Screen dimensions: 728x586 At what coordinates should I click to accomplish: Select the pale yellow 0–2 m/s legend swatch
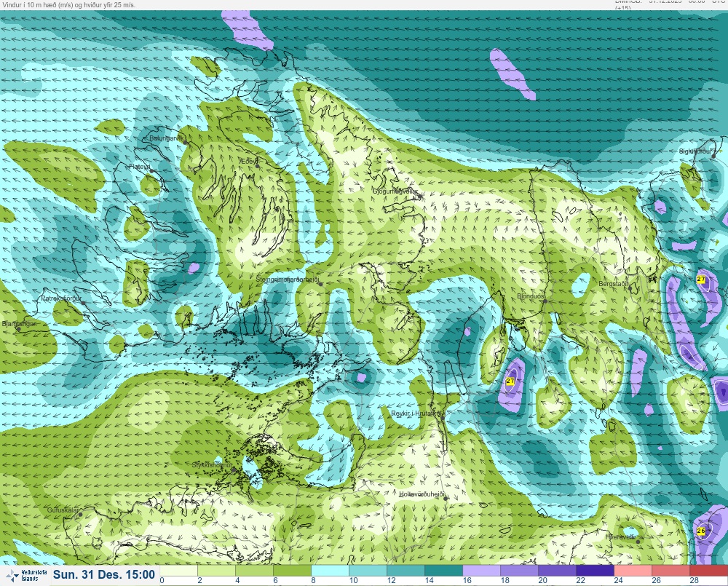(178, 570)
